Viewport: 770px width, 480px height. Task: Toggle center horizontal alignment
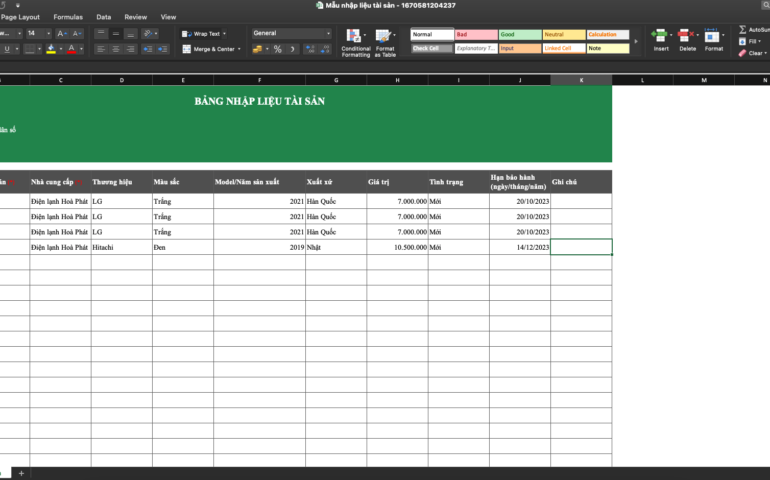(115, 49)
